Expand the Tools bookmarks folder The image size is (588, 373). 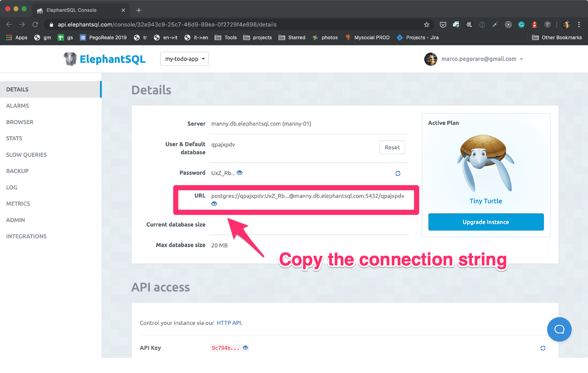(x=226, y=37)
